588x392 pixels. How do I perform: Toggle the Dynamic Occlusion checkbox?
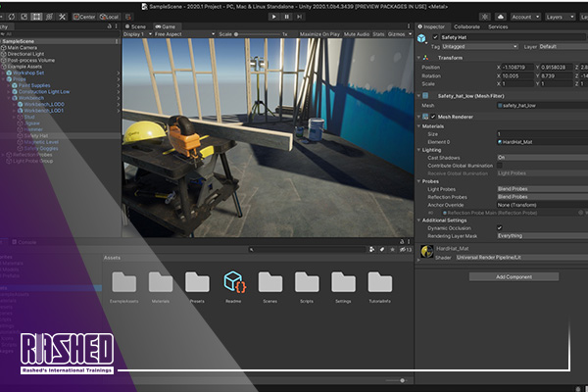tap(500, 228)
